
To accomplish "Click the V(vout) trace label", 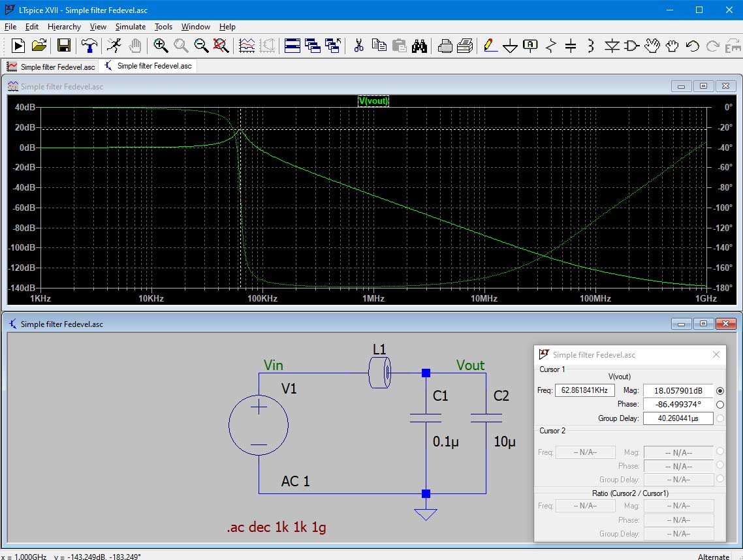I will coord(373,101).
